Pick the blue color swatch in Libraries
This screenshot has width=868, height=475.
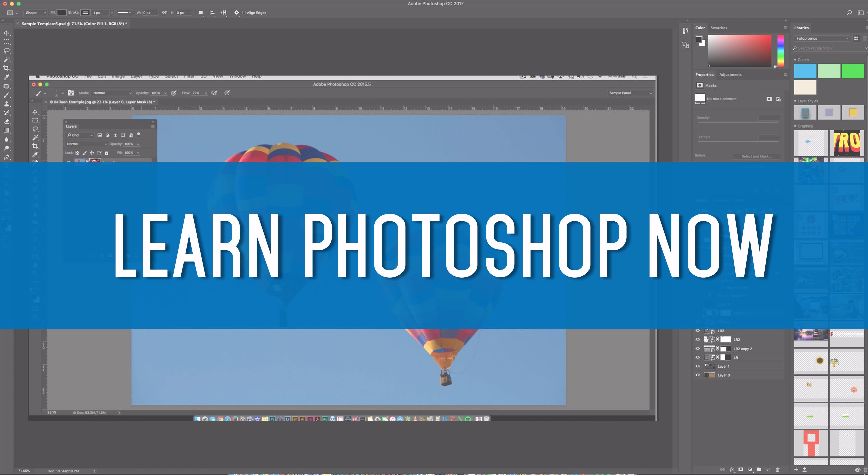tap(805, 71)
